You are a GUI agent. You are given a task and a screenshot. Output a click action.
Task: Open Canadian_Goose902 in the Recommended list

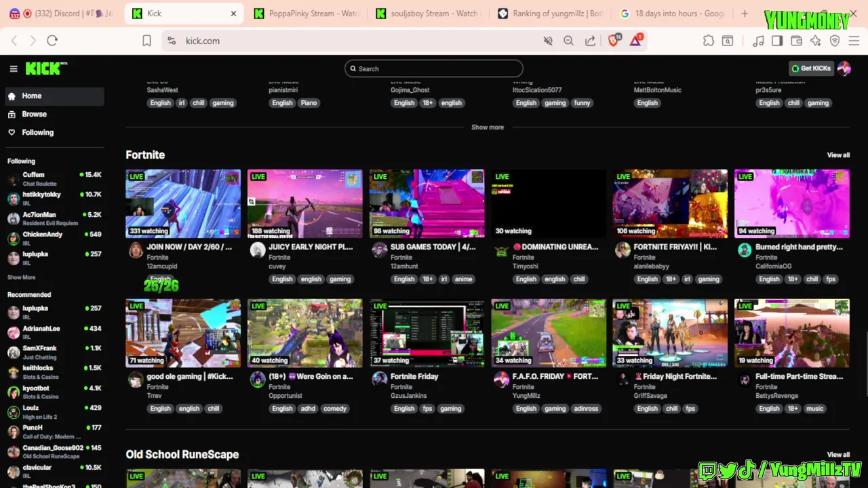pyautogui.click(x=54, y=451)
